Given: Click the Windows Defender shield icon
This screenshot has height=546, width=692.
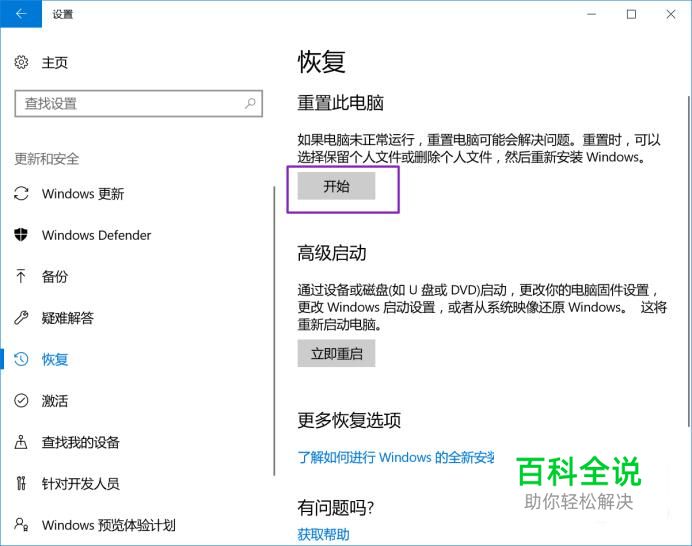Looking at the screenshot, I should click(x=21, y=234).
